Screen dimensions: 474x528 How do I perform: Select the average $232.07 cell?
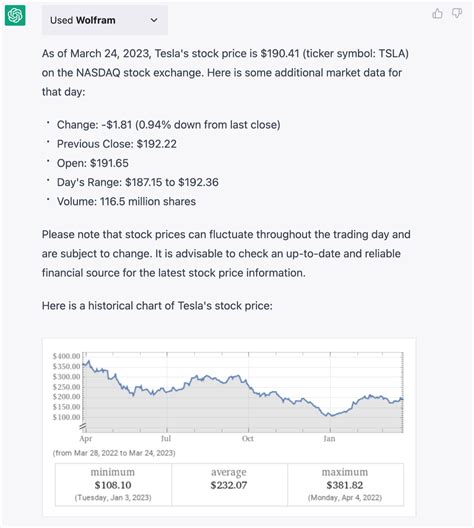(229, 485)
